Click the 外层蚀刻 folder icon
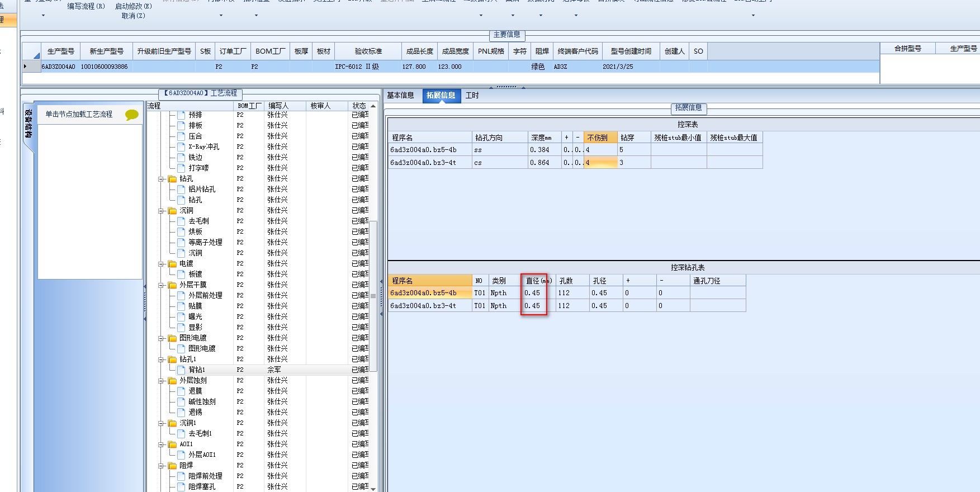Screen dimensions: 980x492 172,381
